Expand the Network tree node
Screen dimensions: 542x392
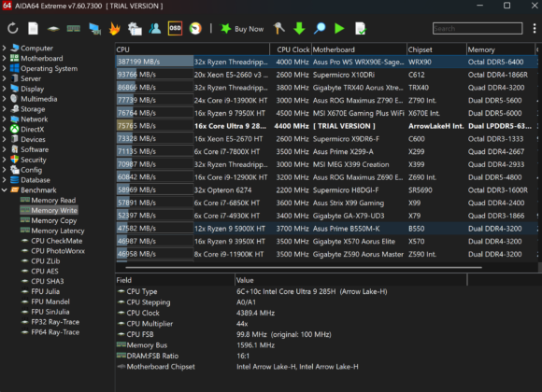coord(4,119)
